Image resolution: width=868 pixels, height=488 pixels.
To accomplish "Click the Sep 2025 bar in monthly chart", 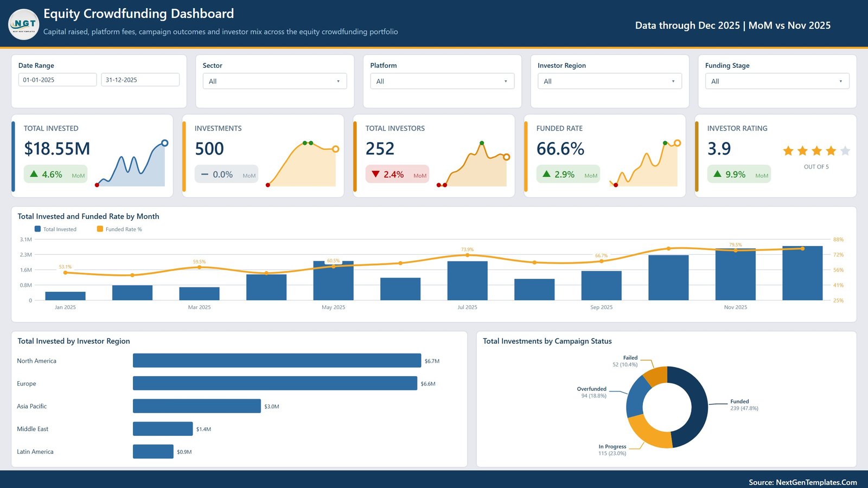I will tap(601, 286).
